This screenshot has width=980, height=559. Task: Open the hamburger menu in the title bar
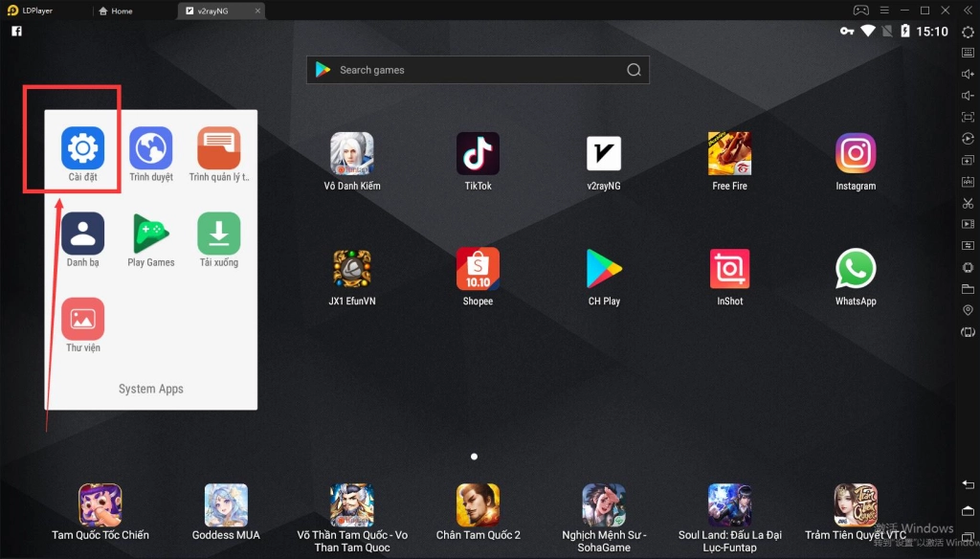[x=883, y=10]
